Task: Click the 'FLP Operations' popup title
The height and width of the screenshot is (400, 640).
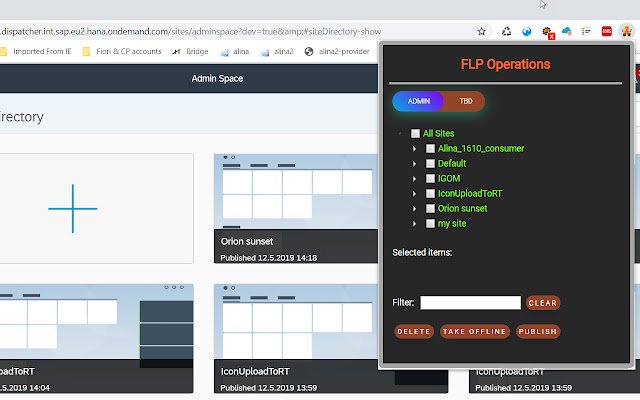Action: 505,64
